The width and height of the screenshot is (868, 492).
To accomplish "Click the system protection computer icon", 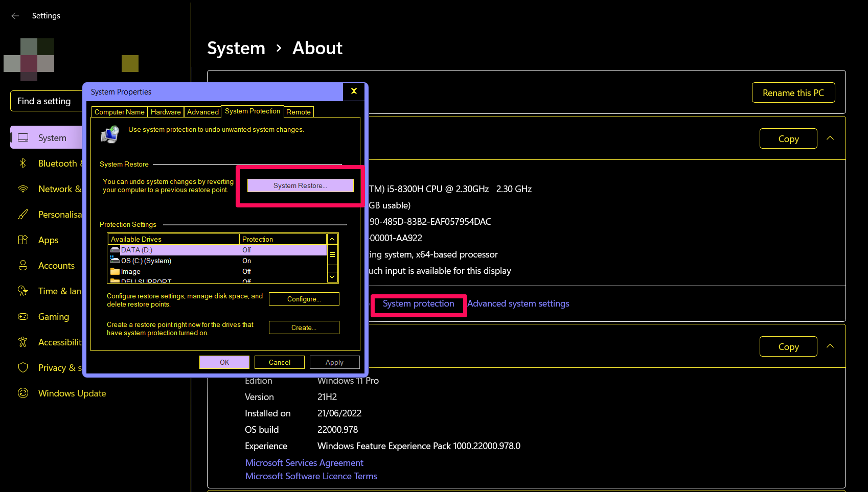I will [x=110, y=135].
